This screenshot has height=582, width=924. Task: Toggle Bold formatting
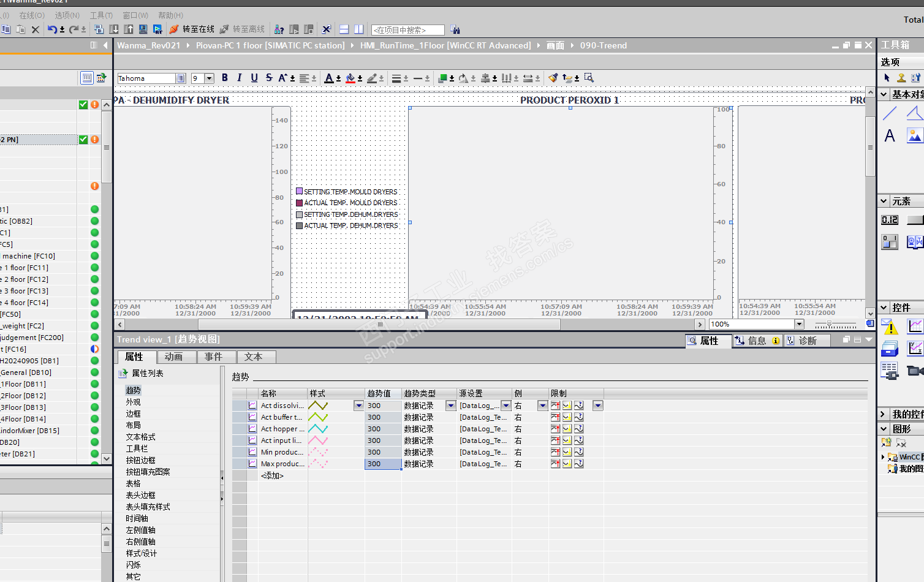[x=225, y=78]
